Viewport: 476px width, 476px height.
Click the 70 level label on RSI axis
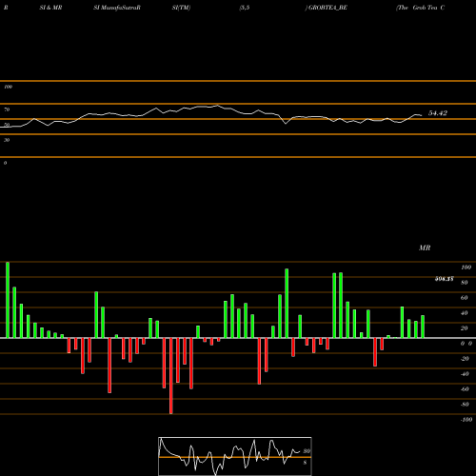point(7,109)
